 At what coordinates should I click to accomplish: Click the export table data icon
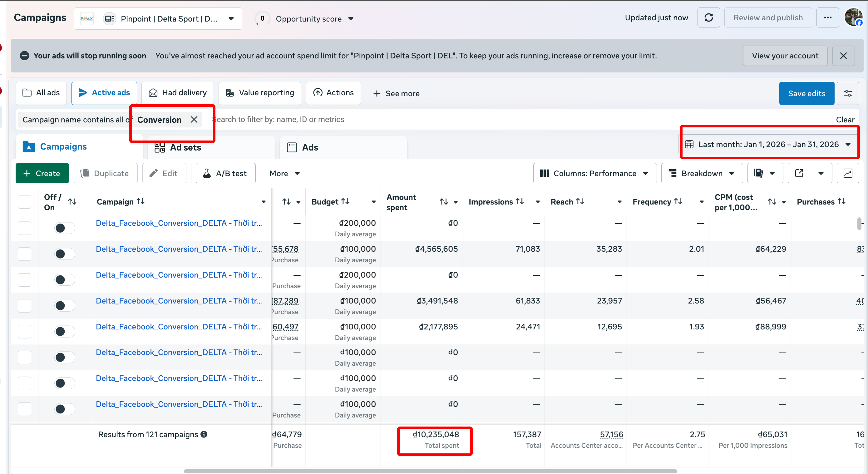(x=799, y=173)
